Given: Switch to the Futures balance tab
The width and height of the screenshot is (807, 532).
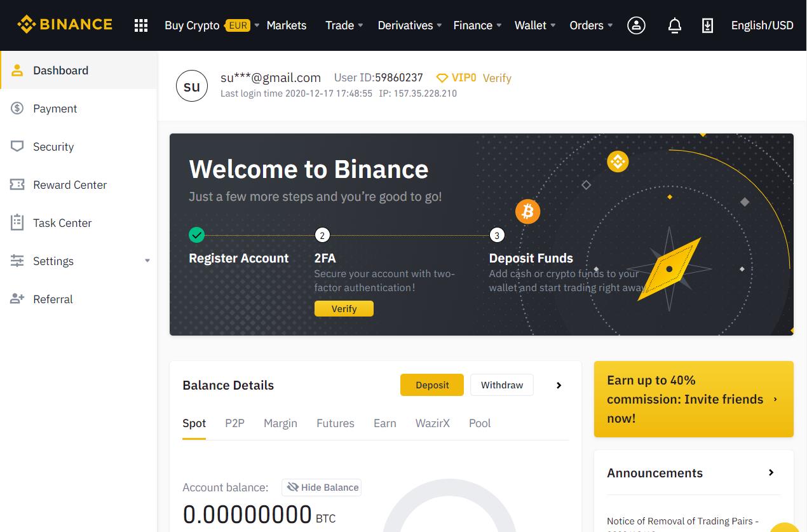Looking at the screenshot, I should (336, 423).
